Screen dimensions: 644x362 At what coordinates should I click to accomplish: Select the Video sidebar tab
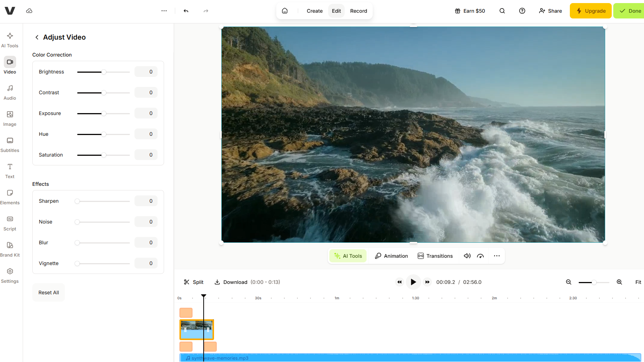click(x=10, y=66)
